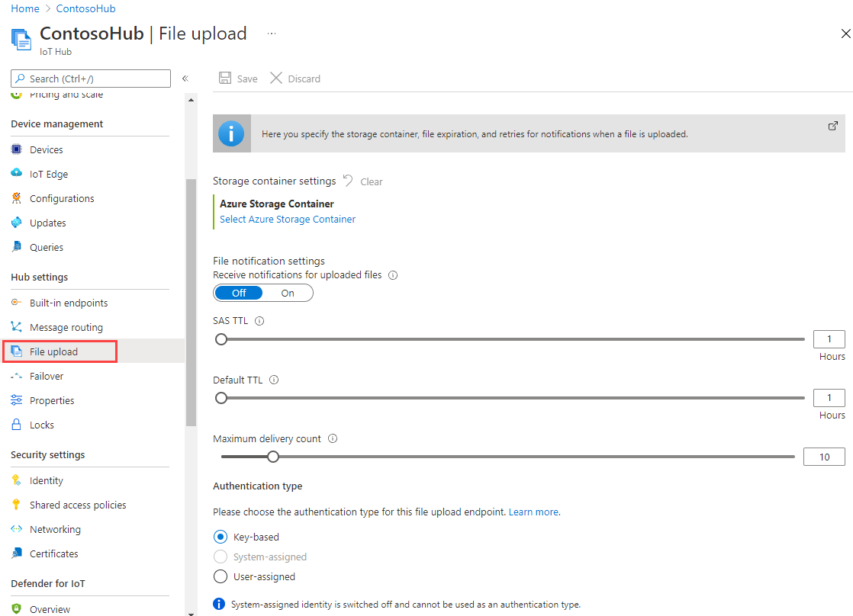Screen dimensions: 853x616
Task: Click the Save disk icon
Action: (x=225, y=79)
